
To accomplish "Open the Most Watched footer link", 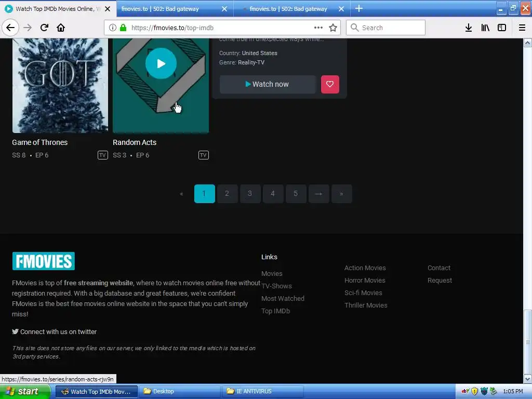I will pos(283,299).
